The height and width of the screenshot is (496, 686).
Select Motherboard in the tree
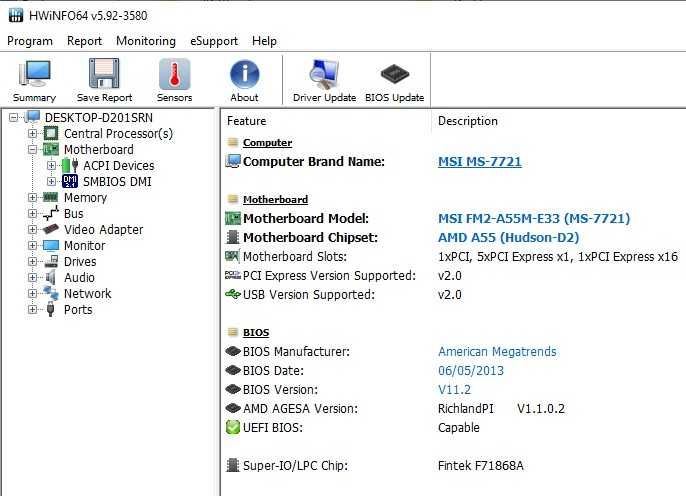(98, 150)
